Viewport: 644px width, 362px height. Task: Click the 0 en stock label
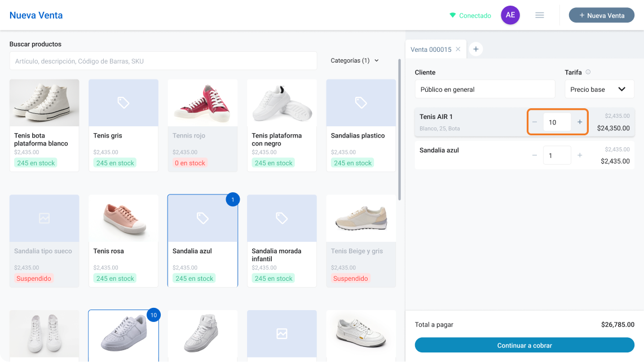coord(189,163)
